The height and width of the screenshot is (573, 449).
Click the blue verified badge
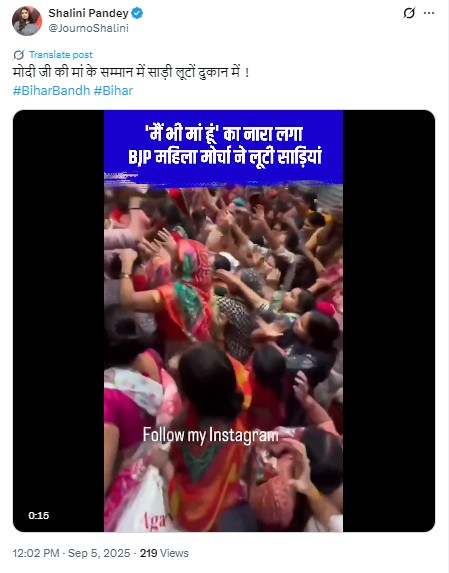click(x=137, y=14)
